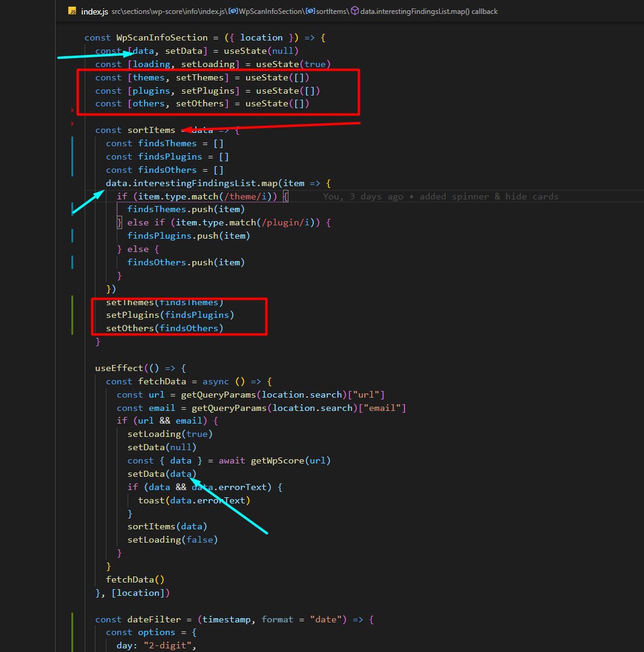This screenshot has height=652, width=644.
Task: Click the line 'findsOthers.push(item)'
Action: tap(186, 263)
